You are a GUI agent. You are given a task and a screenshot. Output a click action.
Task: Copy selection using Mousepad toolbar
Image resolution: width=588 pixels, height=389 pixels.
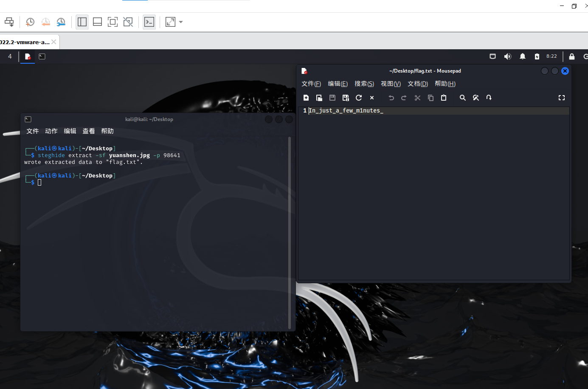coord(430,98)
